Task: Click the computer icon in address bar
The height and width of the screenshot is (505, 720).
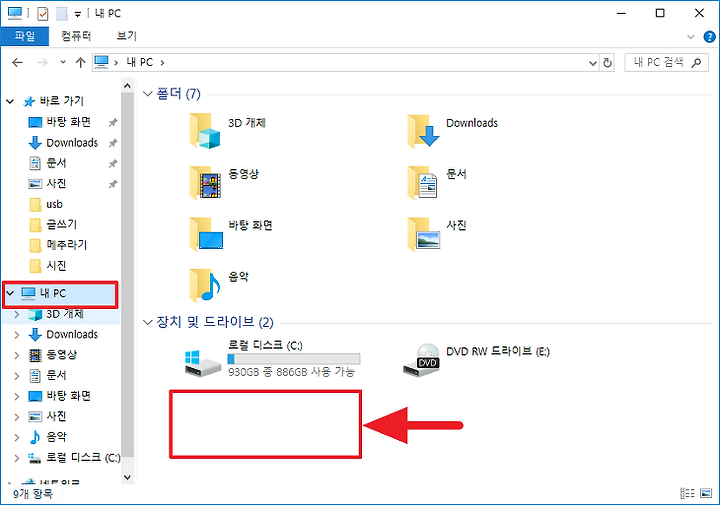Action: [101, 62]
